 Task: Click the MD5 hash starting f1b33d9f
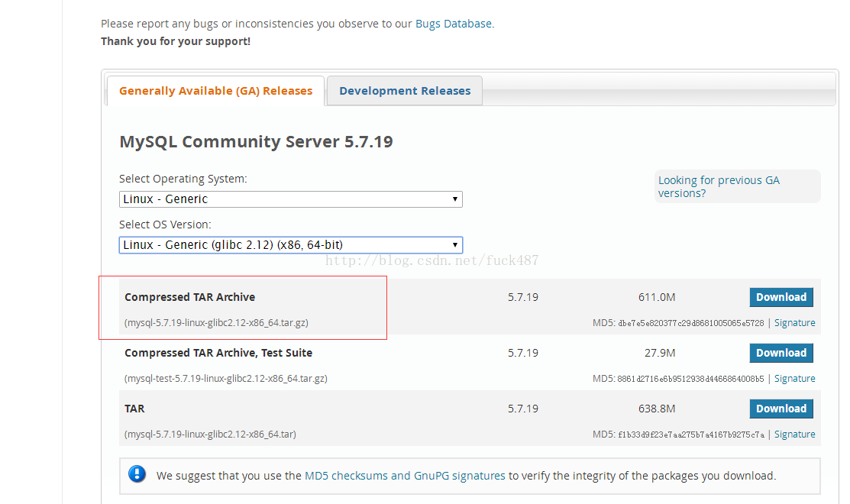click(691, 435)
